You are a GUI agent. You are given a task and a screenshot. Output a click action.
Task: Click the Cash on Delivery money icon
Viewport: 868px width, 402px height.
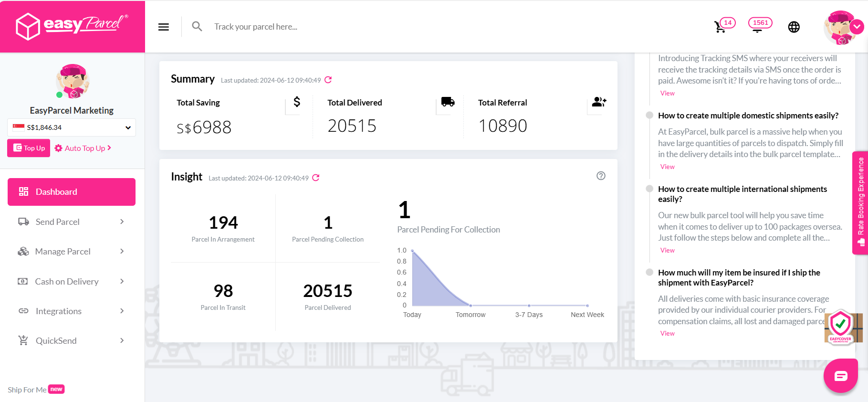(x=23, y=281)
